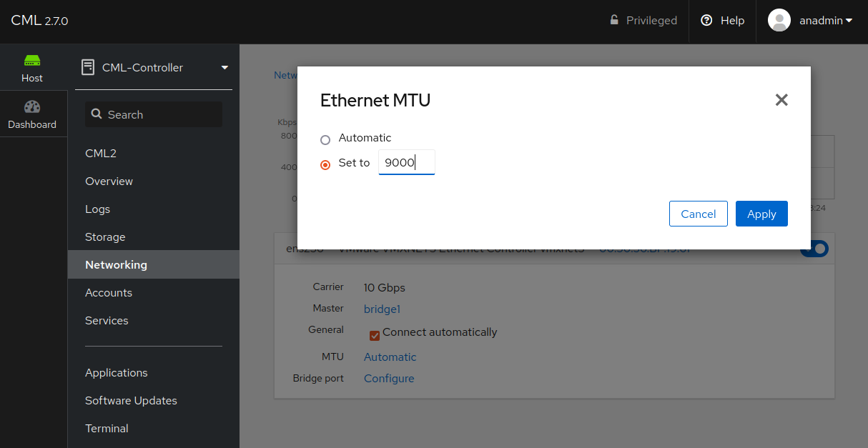Select the Automatic MTU radio button
The image size is (868, 448).
point(325,139)
